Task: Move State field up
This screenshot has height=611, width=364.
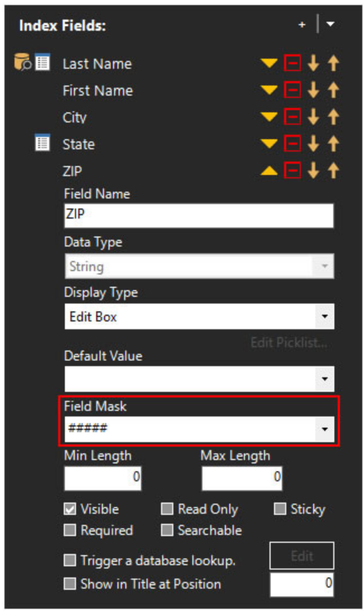Action: point(333,144)
